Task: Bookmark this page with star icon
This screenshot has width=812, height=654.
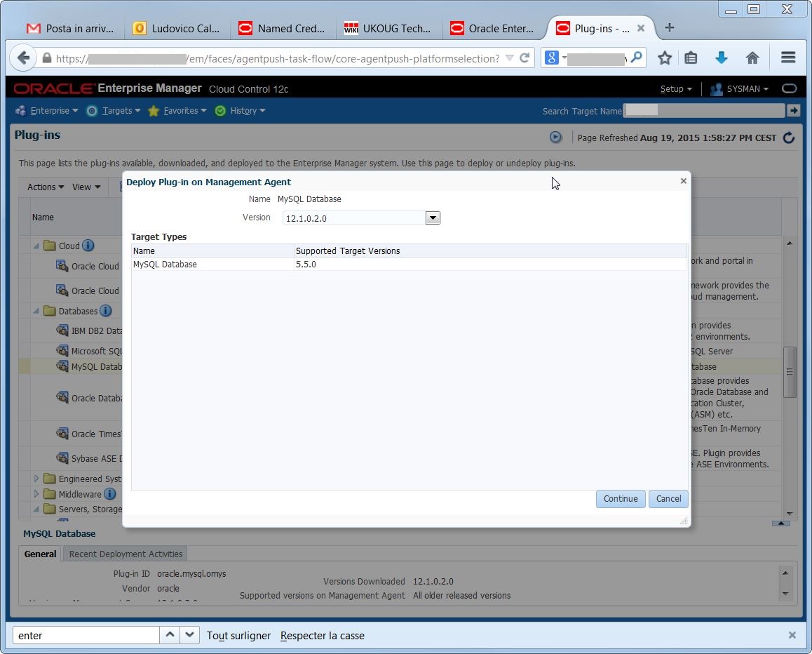Action: (x=665, y=58)
